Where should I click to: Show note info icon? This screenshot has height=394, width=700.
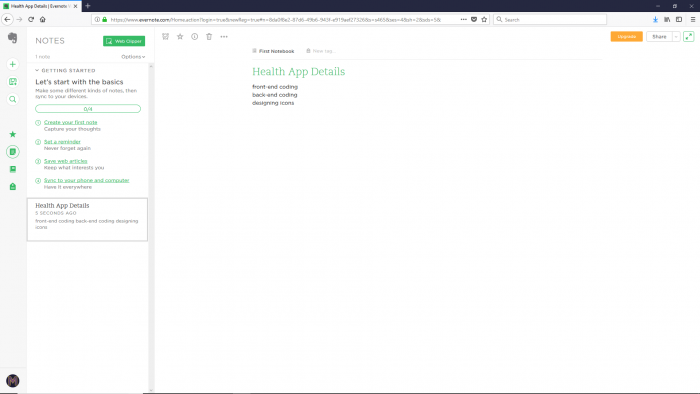pos(195,37)
